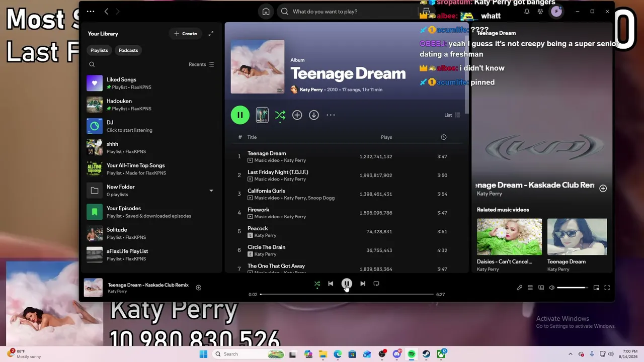Image resolution: width=644 pixels, height=362 pixels.
Task: Skip to the previous track
Action: tap(331, 284)
